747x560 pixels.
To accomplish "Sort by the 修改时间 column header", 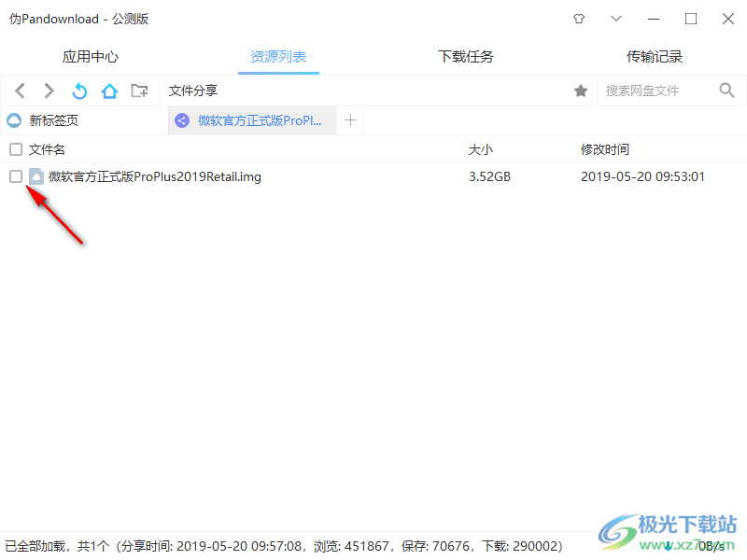I will click(604, 149).
